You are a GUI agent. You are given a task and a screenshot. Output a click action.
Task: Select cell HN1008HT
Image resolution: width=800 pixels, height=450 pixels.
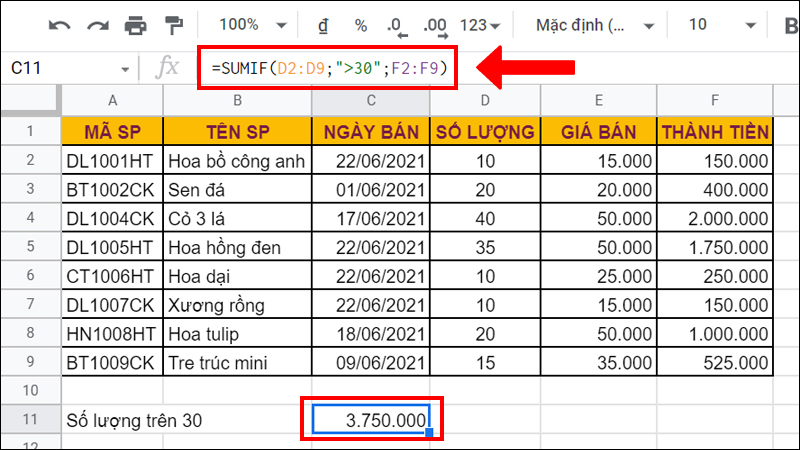(113, 334)
